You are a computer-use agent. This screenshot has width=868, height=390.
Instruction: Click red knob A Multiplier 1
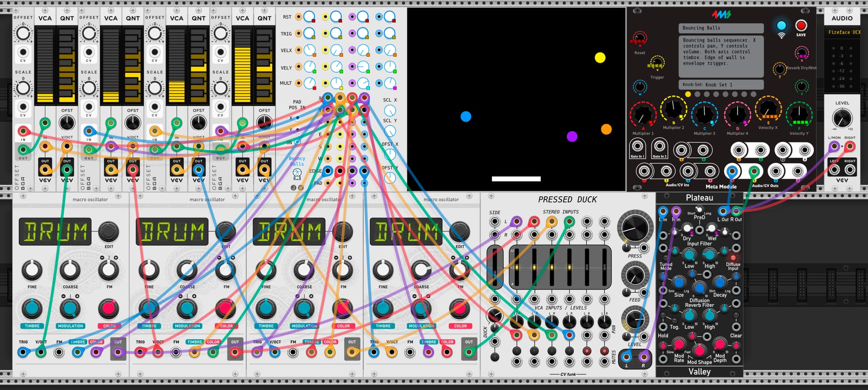pyautogui.click(x=642, y=114)
